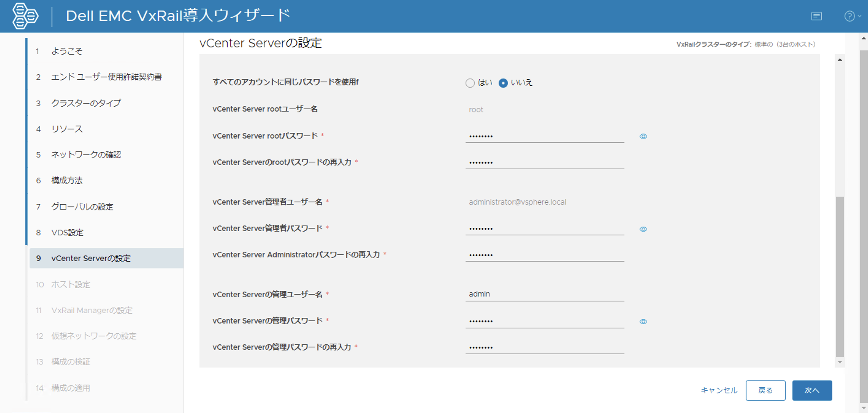Open step 4 リソース in sidebar
Image resolution: width=868 pixels, height=413 pixels.
tap(67, 129)
